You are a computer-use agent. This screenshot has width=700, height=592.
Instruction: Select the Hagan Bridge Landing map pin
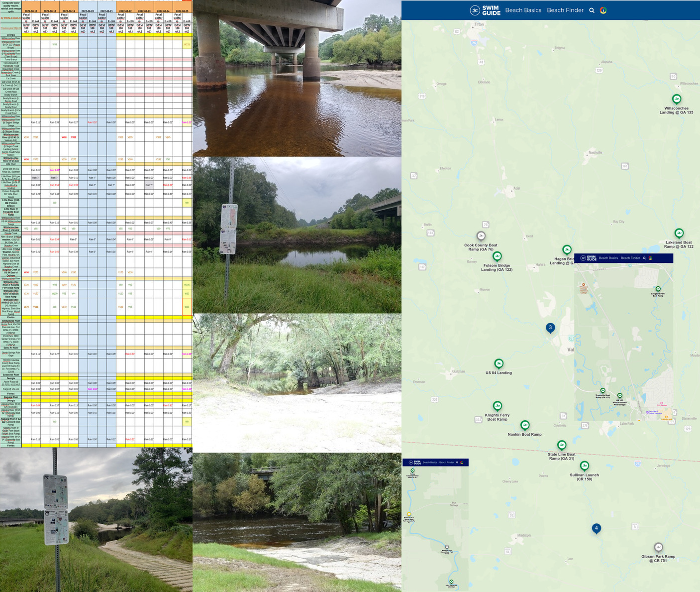click(567, 250)
